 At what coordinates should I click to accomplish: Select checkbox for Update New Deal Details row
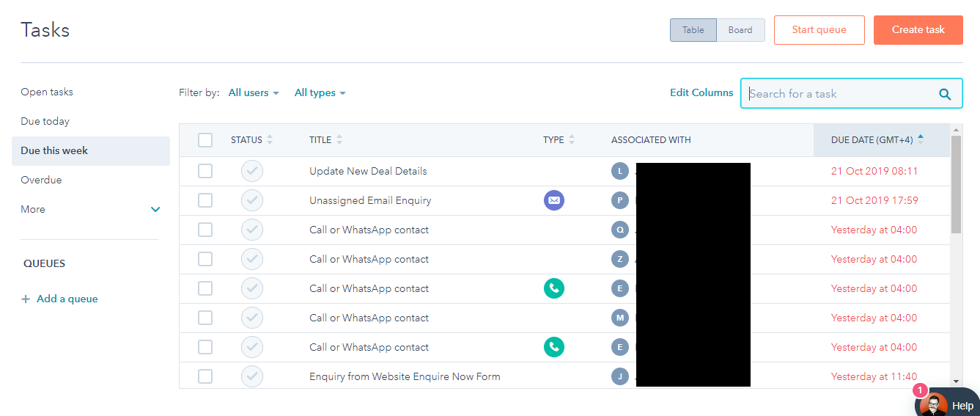coord(205,171)
